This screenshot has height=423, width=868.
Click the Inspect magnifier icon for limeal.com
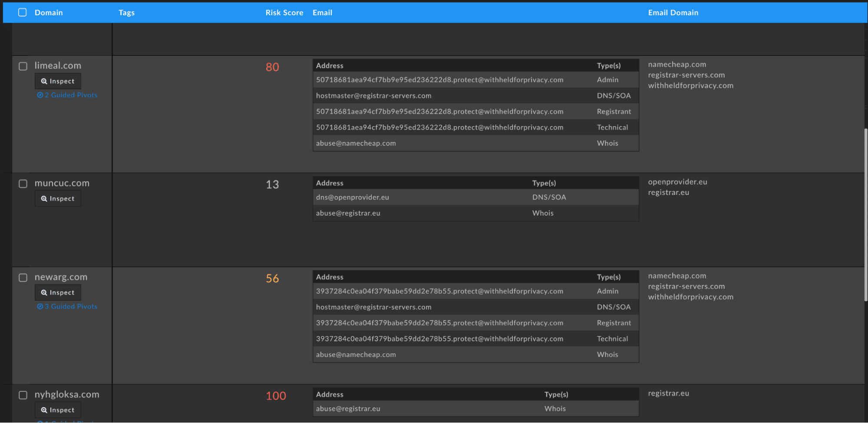44,81
